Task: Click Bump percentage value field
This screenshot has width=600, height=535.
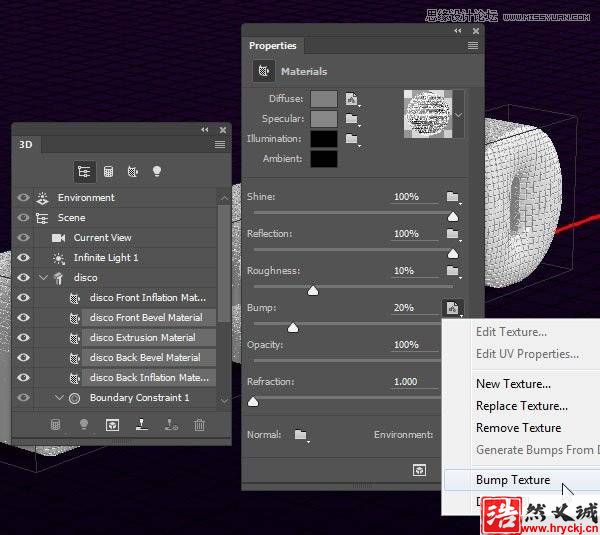Action: point(414,308)
